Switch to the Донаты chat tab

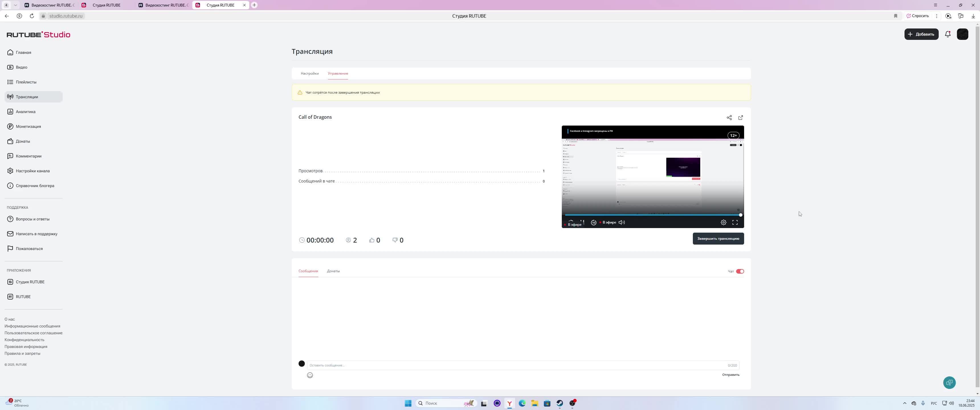[333, 271]
